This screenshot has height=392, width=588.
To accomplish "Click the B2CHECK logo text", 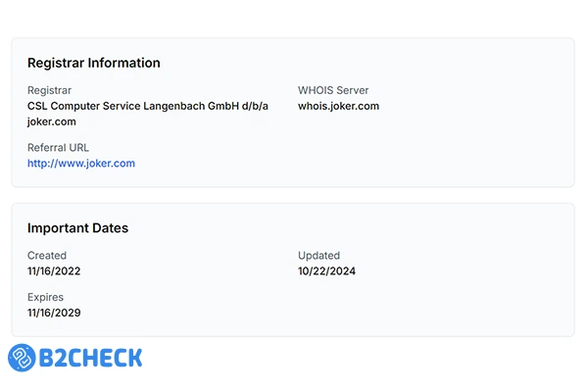I will (x=92, y=358).
